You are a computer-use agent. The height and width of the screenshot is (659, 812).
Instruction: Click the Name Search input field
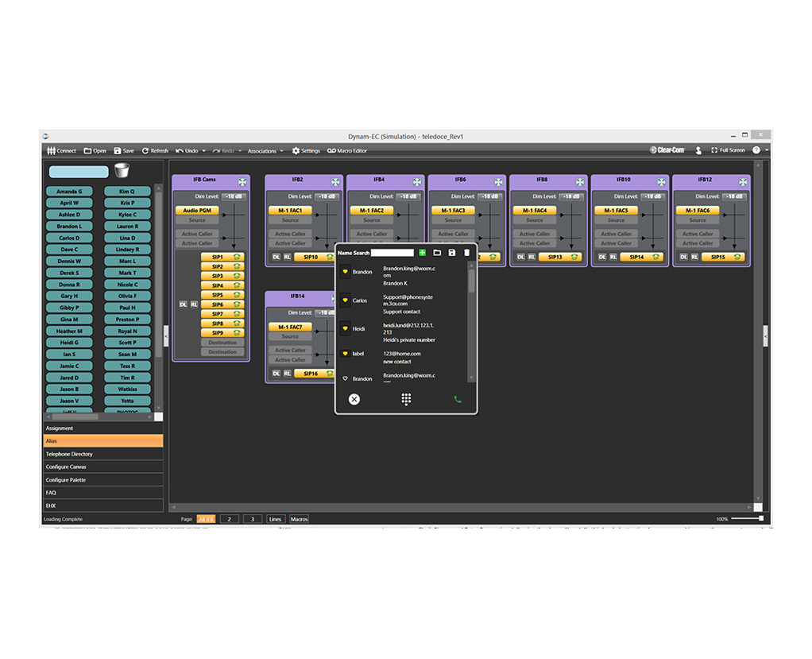(392, 253)
